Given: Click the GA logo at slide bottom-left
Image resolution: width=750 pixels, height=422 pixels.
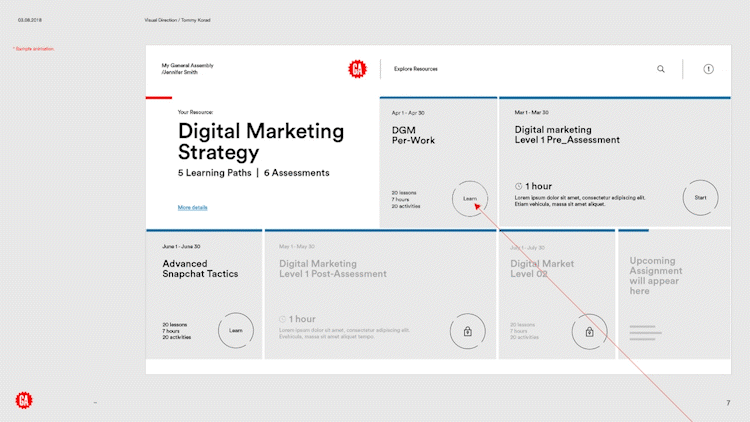Looking at the screenshot, I should [x=24, y=400].
